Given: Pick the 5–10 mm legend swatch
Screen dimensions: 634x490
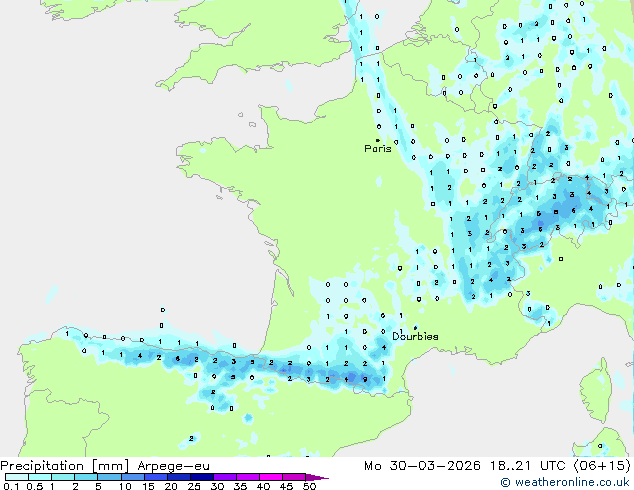Looking at the screenshot, I should [109, 477].
